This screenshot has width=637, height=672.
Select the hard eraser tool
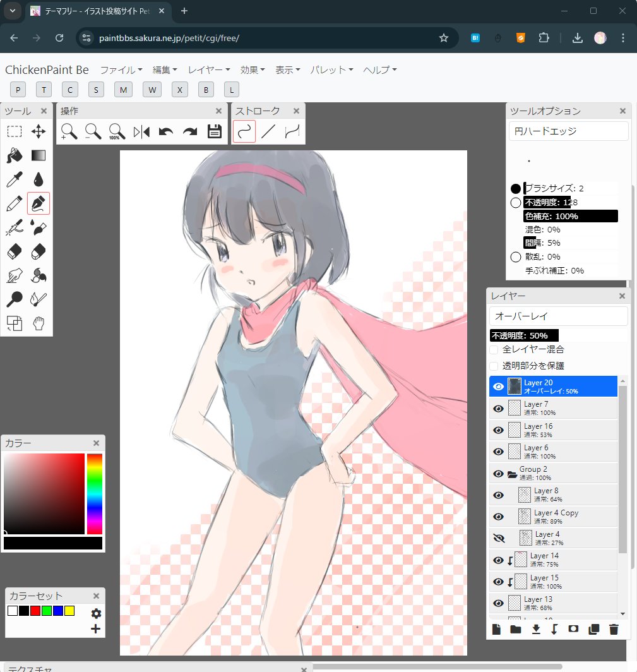pos(15,251)
